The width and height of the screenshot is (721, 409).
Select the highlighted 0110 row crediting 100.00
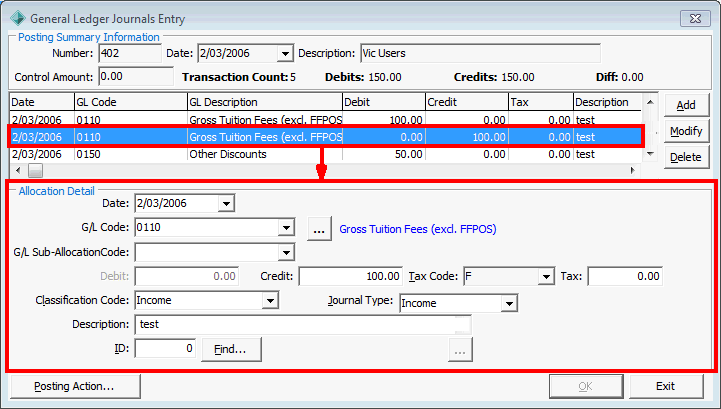[326, 137]
